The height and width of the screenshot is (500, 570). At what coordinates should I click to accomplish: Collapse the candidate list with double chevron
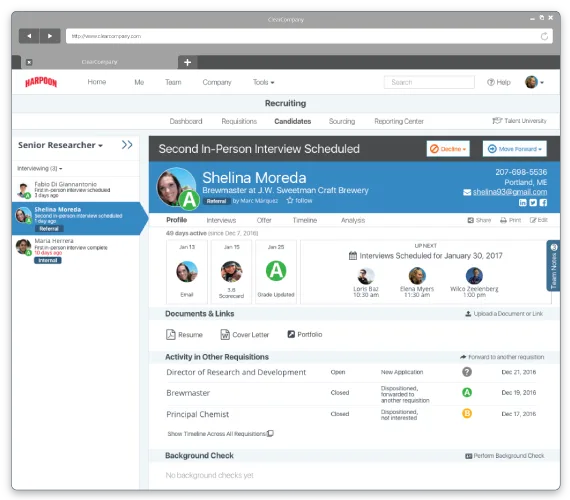(127, 145)
